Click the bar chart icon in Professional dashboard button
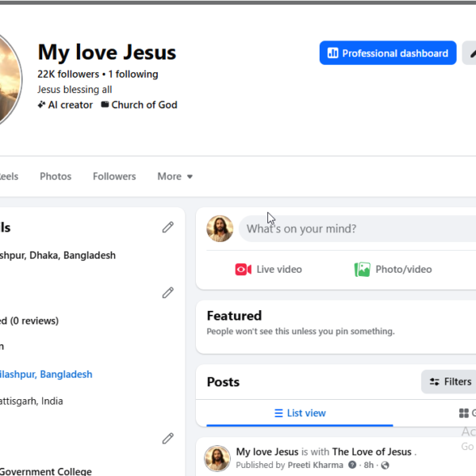The image size is (476, 476). tap(332, 53)
